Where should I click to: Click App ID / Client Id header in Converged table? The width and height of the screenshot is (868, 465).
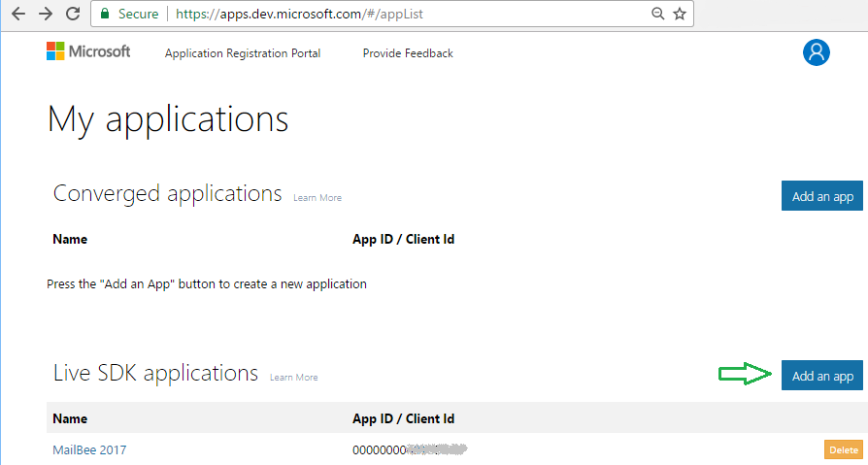point(404,239)
